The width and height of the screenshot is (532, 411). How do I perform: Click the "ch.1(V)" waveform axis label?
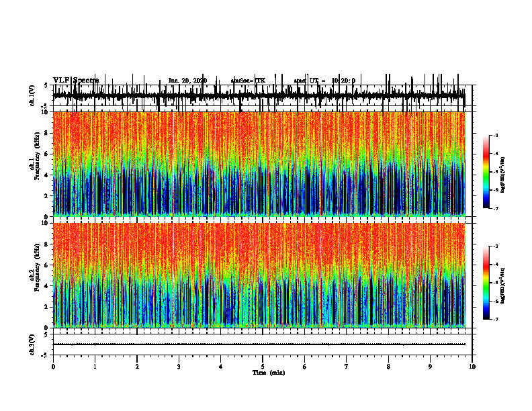[x=32, y=95]
